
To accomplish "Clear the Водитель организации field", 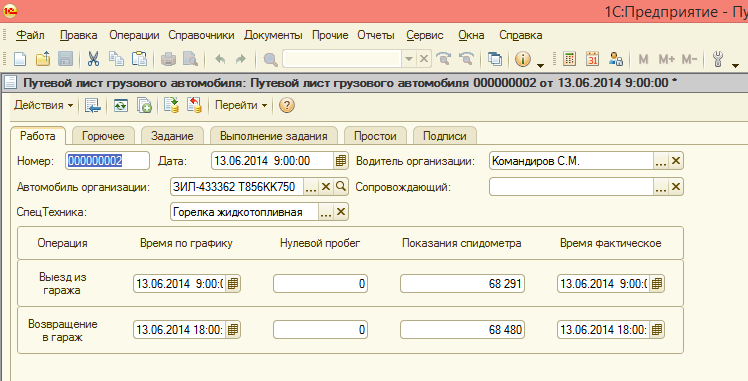I will coord(675,161).
